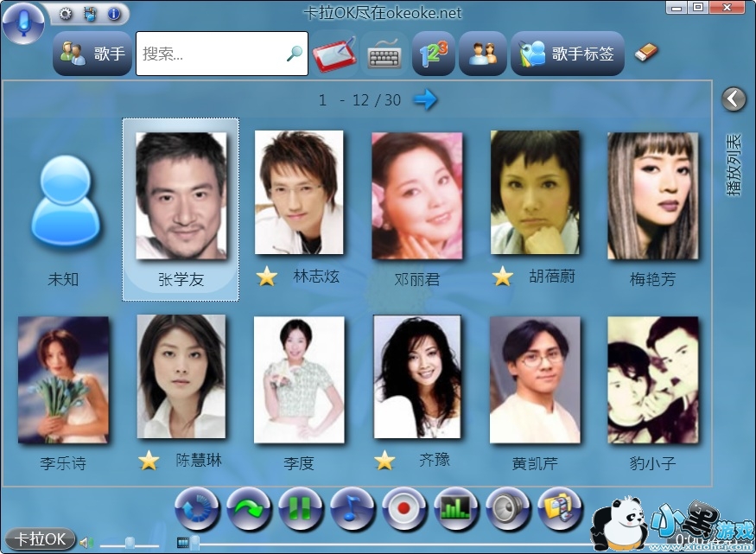Toggle favorite star for 陈慧琳
This screenshot has width=756, height=554.
coord(149,461)
